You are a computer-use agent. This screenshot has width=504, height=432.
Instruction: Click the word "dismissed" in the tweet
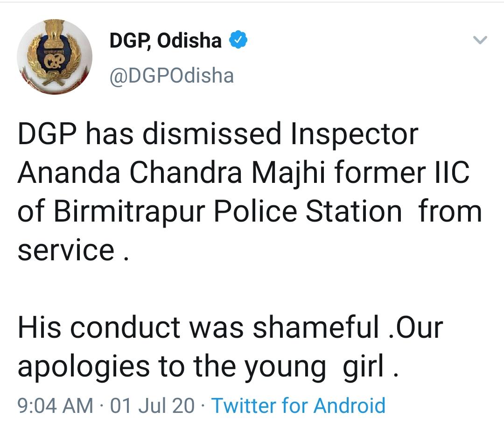point(212,134)
